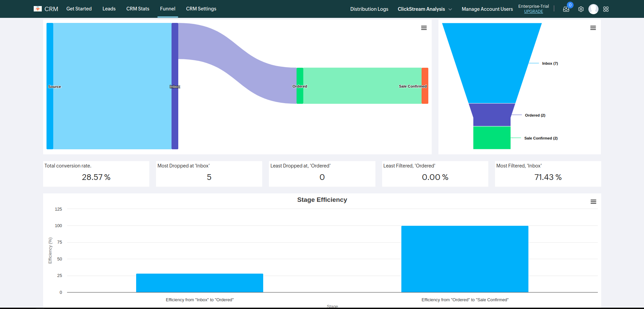Open funnel chart hamburger menu

coord(593,28)
